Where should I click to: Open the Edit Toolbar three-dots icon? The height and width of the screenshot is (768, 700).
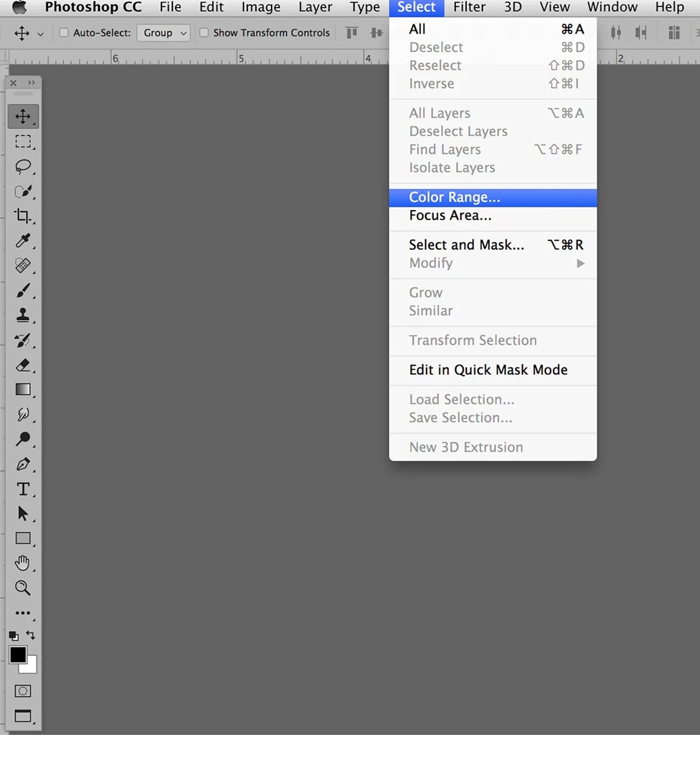[23, 613]
